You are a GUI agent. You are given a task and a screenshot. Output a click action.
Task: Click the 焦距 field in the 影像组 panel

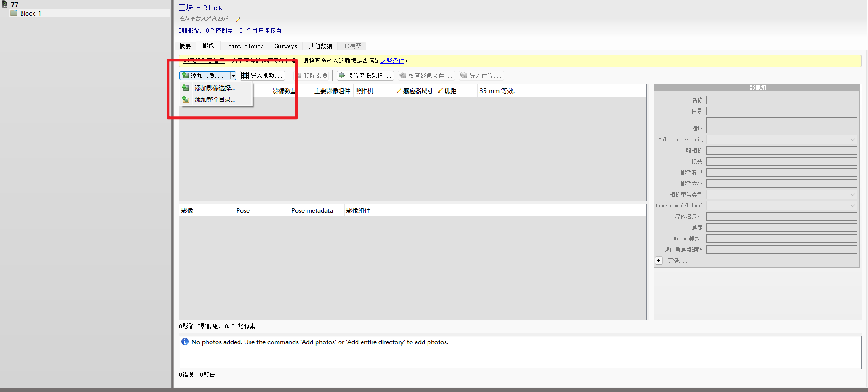coord(781,227)
